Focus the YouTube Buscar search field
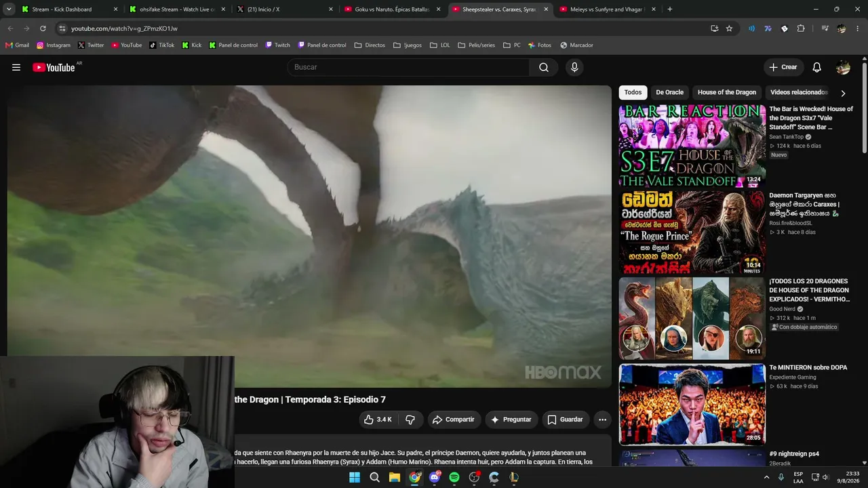This screenshot has height=488, width=868. coord(409,67)
